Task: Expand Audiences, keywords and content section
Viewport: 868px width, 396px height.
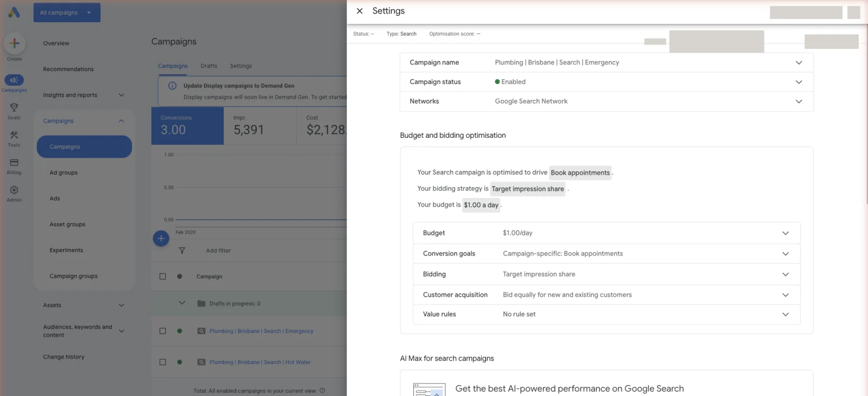Action: pos(122,331)
